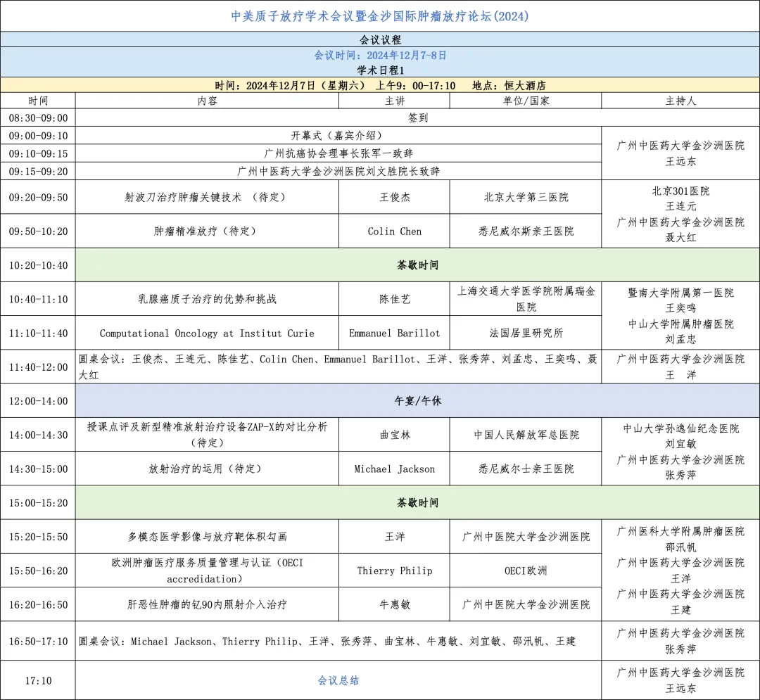Click the conference title heading with (2024)
Viewport: 760px width, 700px height.
(x=379, y=16)
